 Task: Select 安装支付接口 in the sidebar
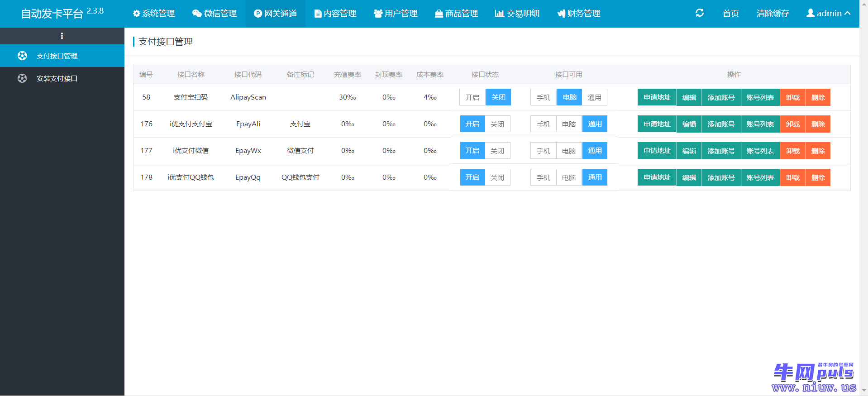tap(62, 78)
